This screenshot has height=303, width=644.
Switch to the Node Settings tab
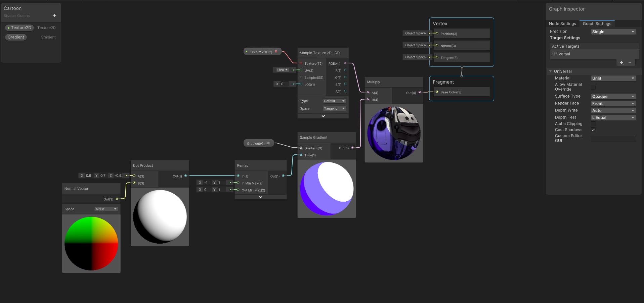[562, 23]
